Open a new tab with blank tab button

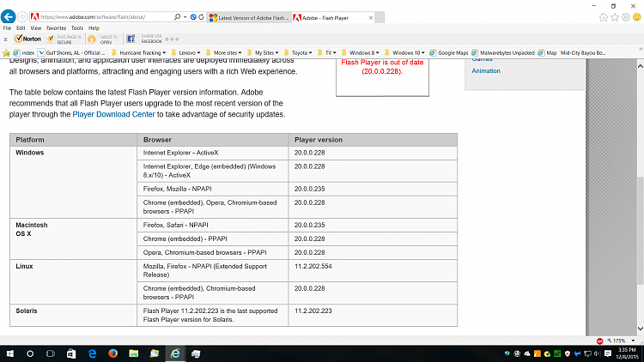(380, 18)
